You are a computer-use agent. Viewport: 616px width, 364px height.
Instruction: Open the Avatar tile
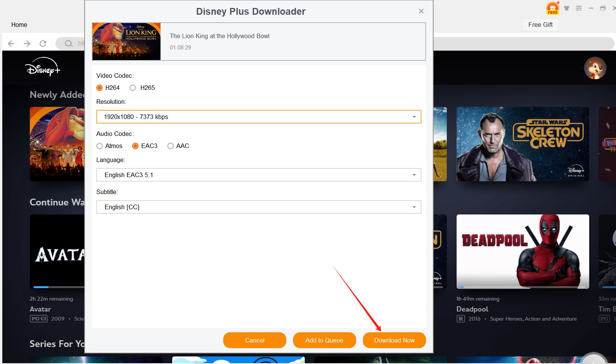click(57, 251)
